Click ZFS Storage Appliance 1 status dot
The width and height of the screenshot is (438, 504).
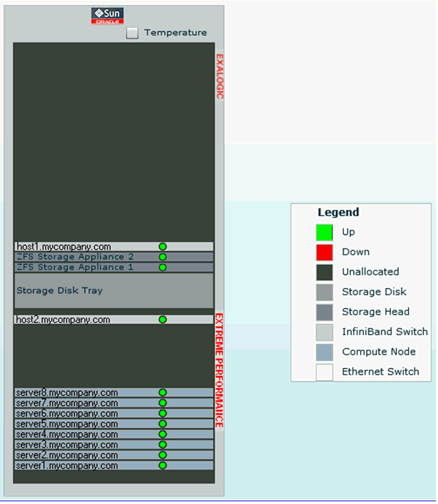click(x=163, y=267)
